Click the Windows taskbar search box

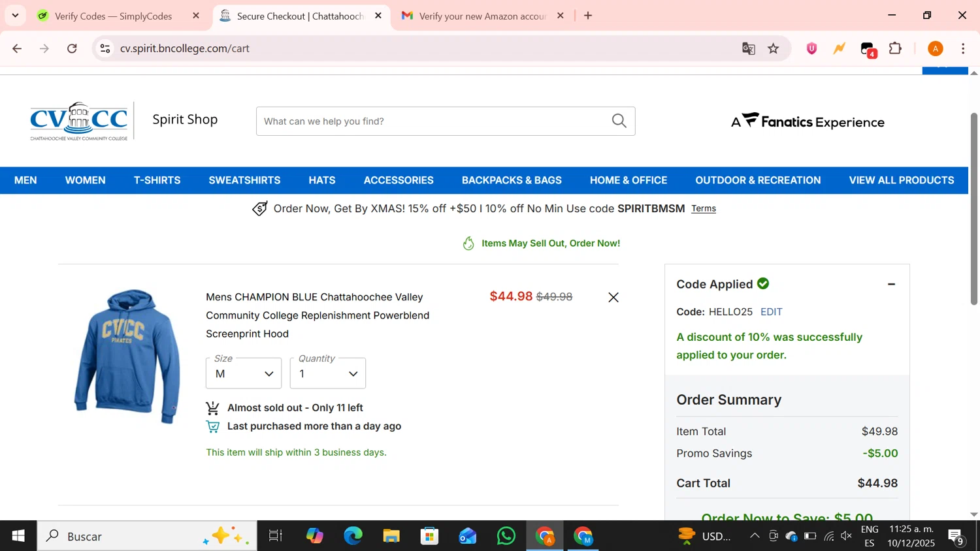click(147, 536)
